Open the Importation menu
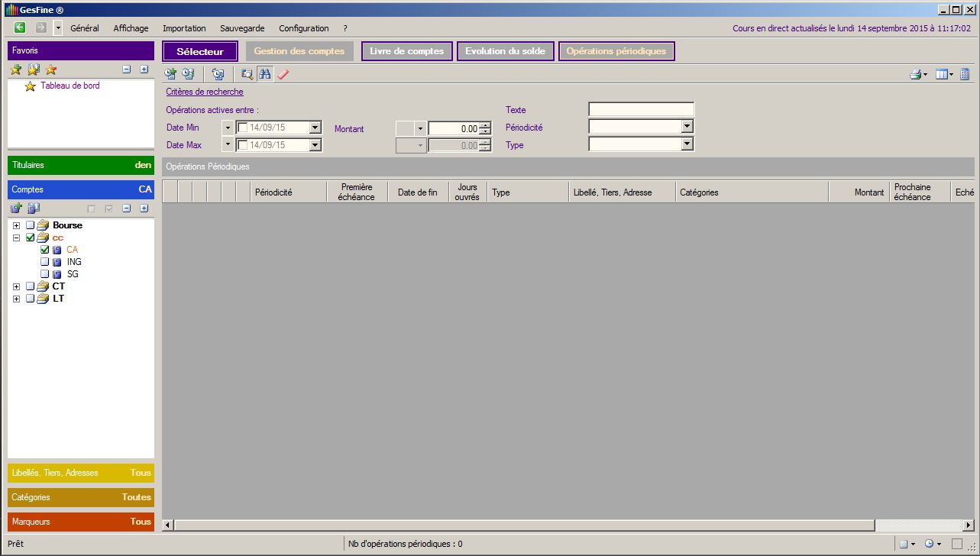The width and height of the screenshot is (980, 556). [x=184, y=28]
